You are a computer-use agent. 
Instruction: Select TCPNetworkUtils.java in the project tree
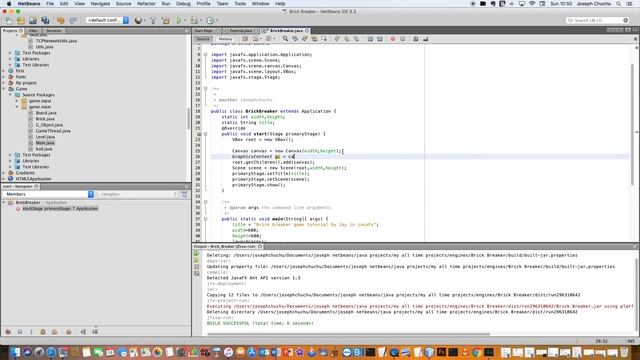pyautogui.click(x=56, y=41)
